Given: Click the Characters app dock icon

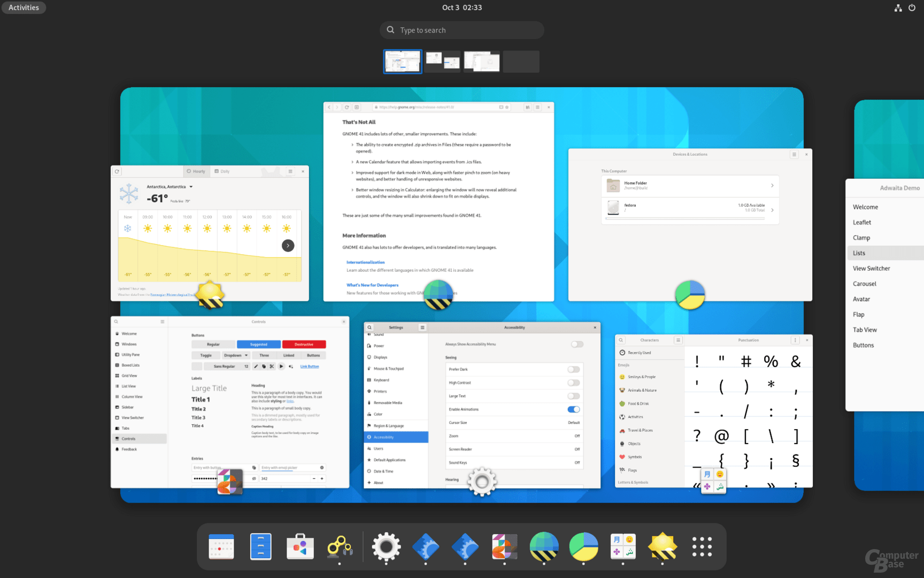Looking at the screenshot, I should (x=623, y=546).
